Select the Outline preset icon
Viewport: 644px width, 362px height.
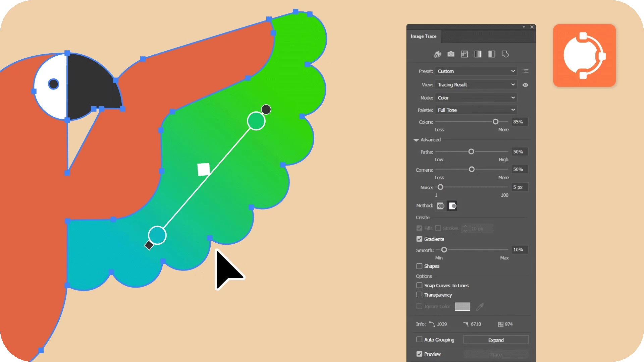(505, 54)
